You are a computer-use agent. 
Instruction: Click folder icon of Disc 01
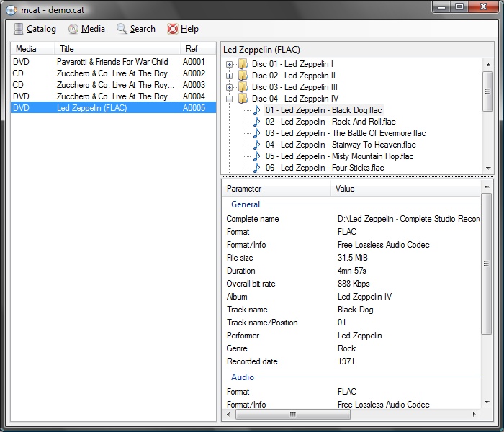[243, 64]
